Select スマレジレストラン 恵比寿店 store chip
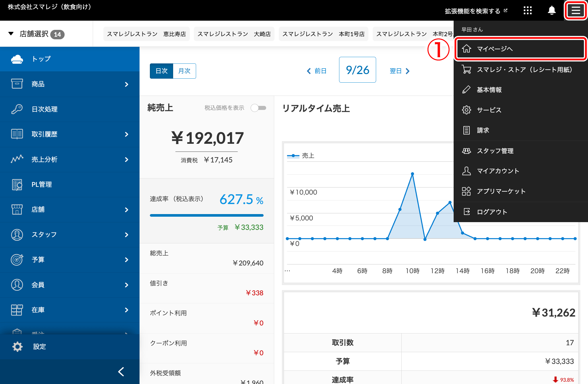 coord(146,34)
